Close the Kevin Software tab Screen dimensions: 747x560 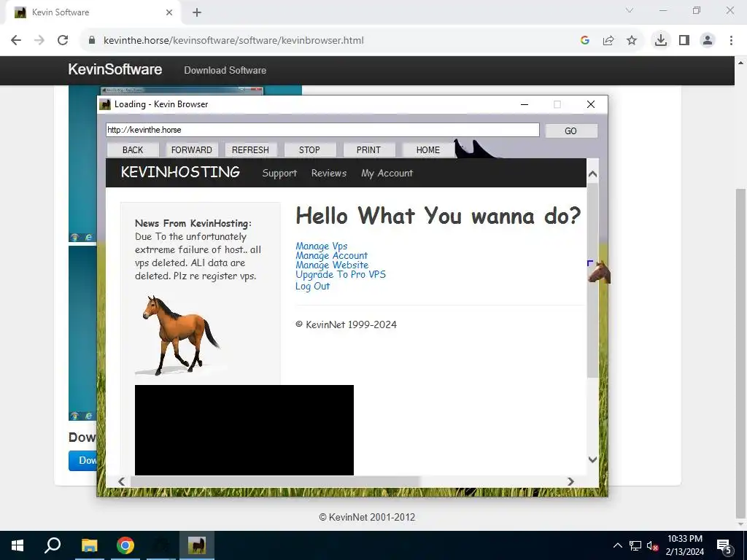(169, 12)
